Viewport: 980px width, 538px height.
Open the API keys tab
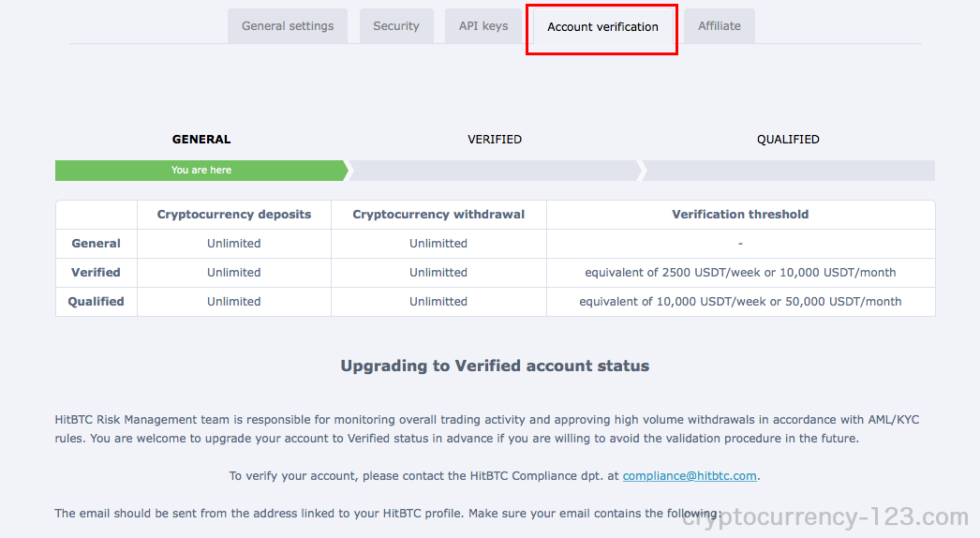tap(483, 26)
